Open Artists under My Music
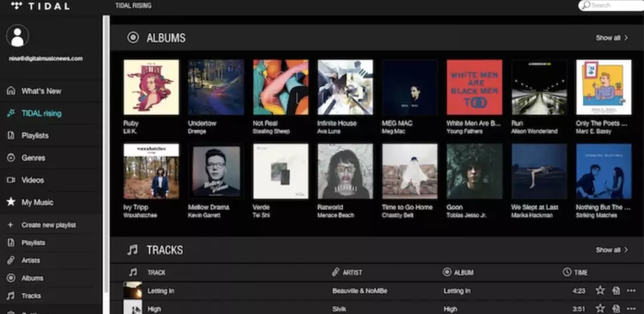This screenshot has height=314, width=644. 31,260
